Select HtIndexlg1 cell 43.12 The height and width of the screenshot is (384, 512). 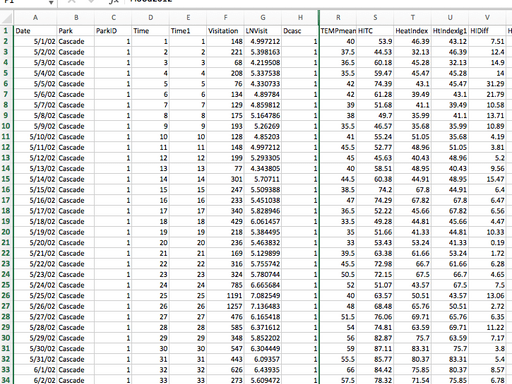(450, 42)
